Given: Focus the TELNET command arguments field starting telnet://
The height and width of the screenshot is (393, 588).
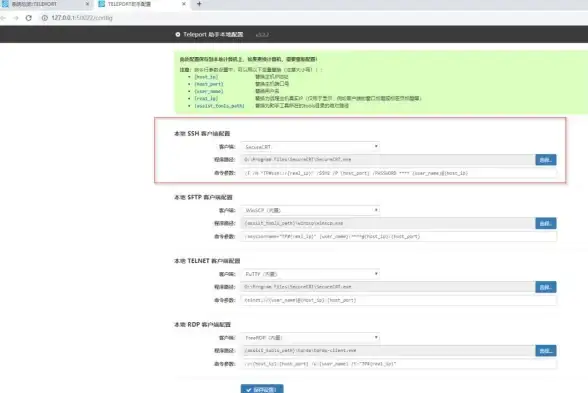Looking at the screenshot, I should [x=399, y=300].
